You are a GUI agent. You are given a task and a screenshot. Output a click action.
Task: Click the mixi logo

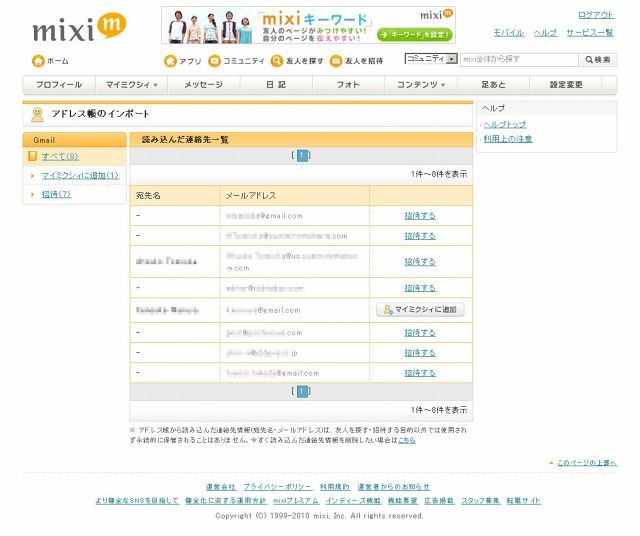[x=79, y=27]
